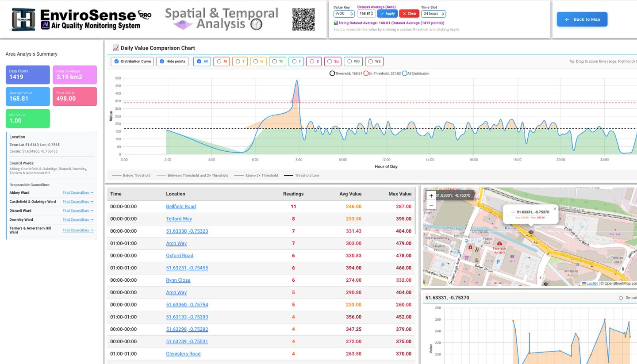Toggle Threshold 168.81 legend circle
The image size is (637, 364).
(x=332, y=73)
